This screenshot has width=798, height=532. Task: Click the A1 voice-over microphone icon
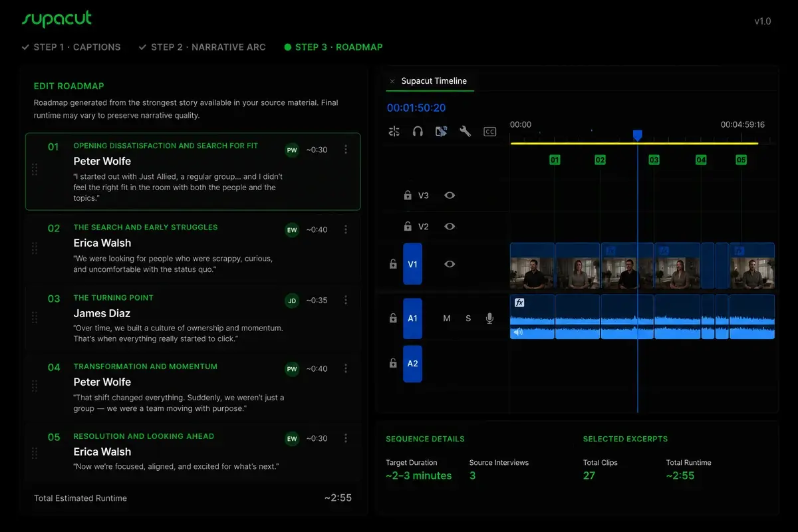tap(489, 319)
